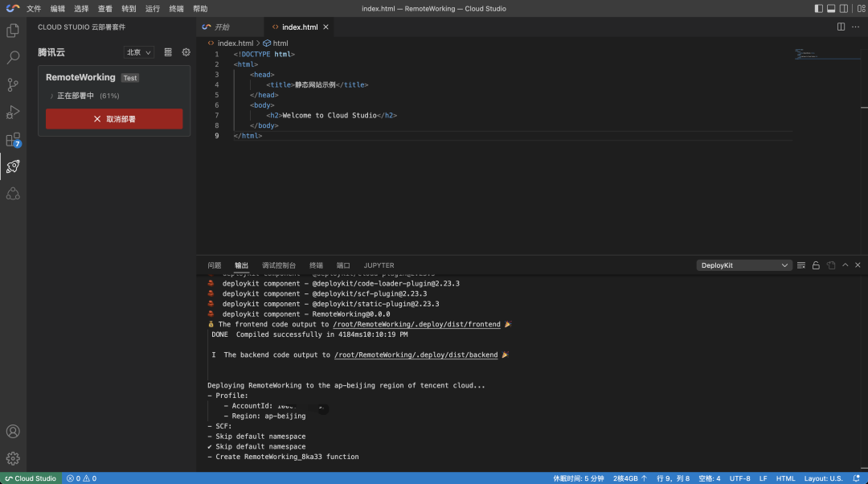Open output log in editor
Viewport: 868px width, 484px height.
[831, 265]
